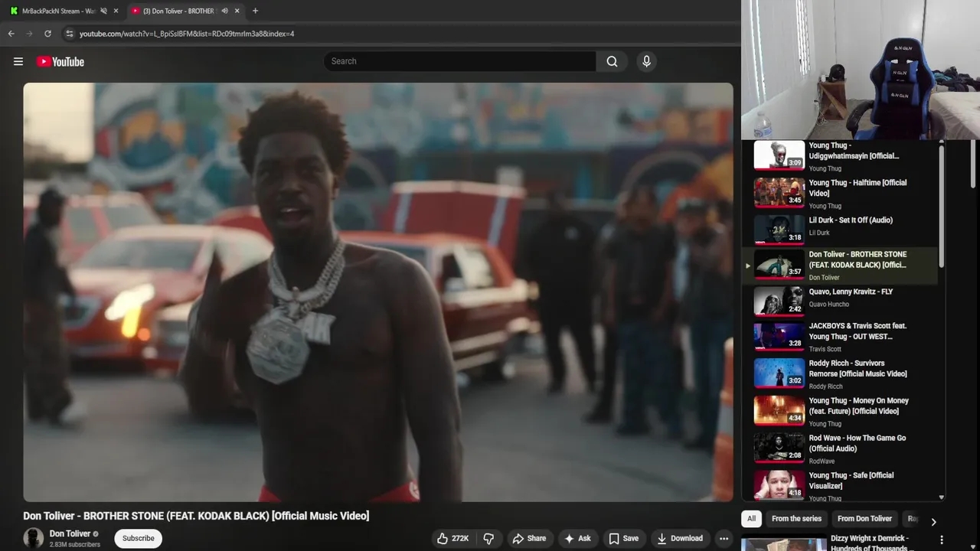980x551 pixels.
Task: Click 'Roddy Ricch - Survivors Remorse' title
Action: coord(857,369)
